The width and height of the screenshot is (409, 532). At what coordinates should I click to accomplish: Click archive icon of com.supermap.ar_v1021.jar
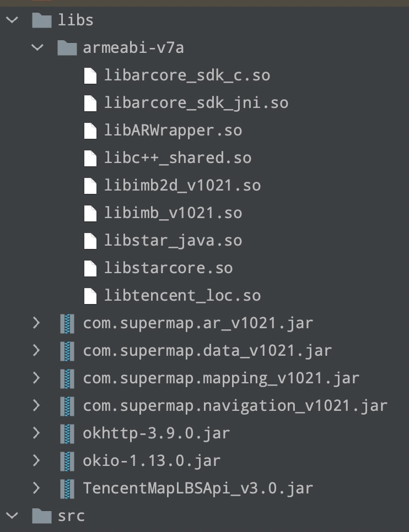coord(67,323)
